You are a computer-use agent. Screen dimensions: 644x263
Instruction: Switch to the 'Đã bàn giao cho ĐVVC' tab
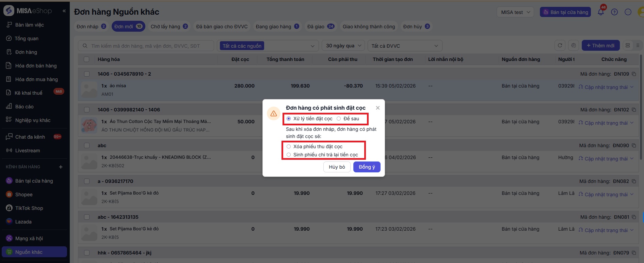tap(222, 26)
